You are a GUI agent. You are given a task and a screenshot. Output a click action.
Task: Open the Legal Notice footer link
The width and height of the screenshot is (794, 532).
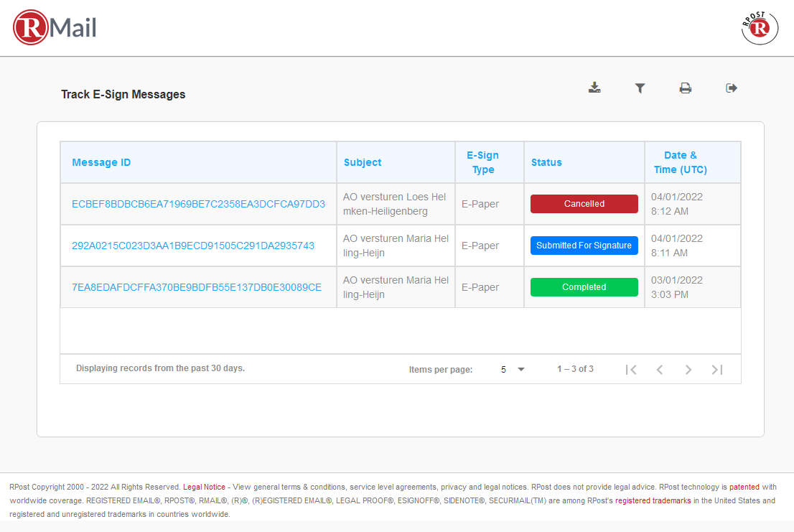(204, 487)
